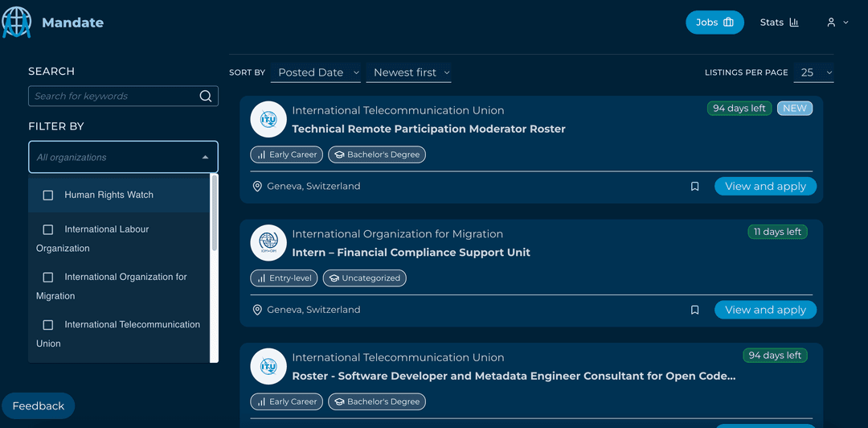Check the International Telecommunication Union checkbox
This screenshot has height=428, width=868.
click(48, 325)
